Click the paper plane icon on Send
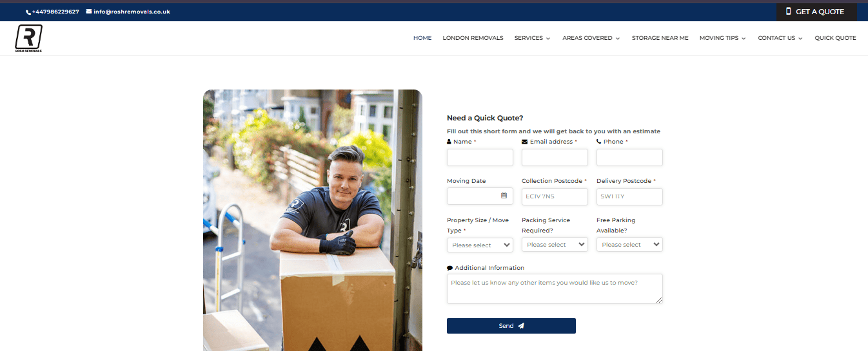 (x=521, y=326)
